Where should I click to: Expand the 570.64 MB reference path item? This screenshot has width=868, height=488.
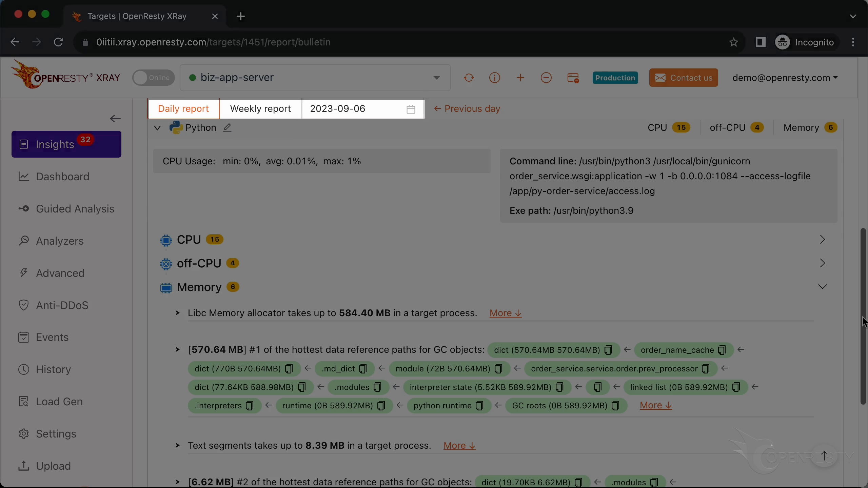(x=177, y=349)
